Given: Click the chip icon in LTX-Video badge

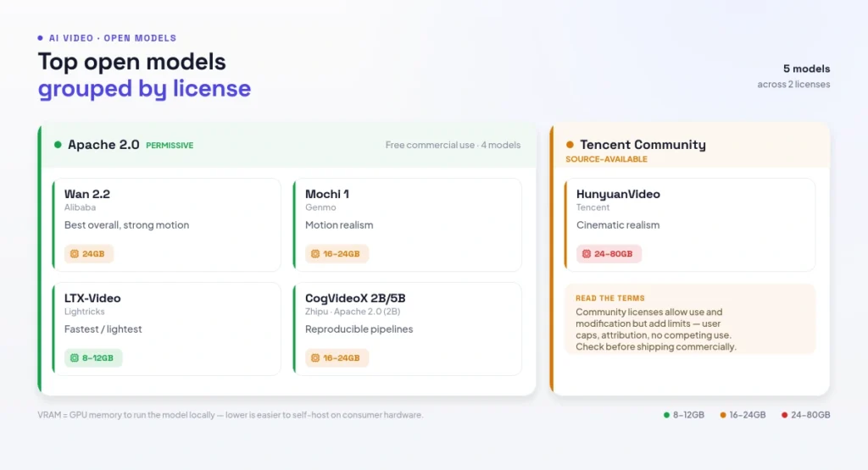Looking at the screenshot, I should tap(75, 357).
